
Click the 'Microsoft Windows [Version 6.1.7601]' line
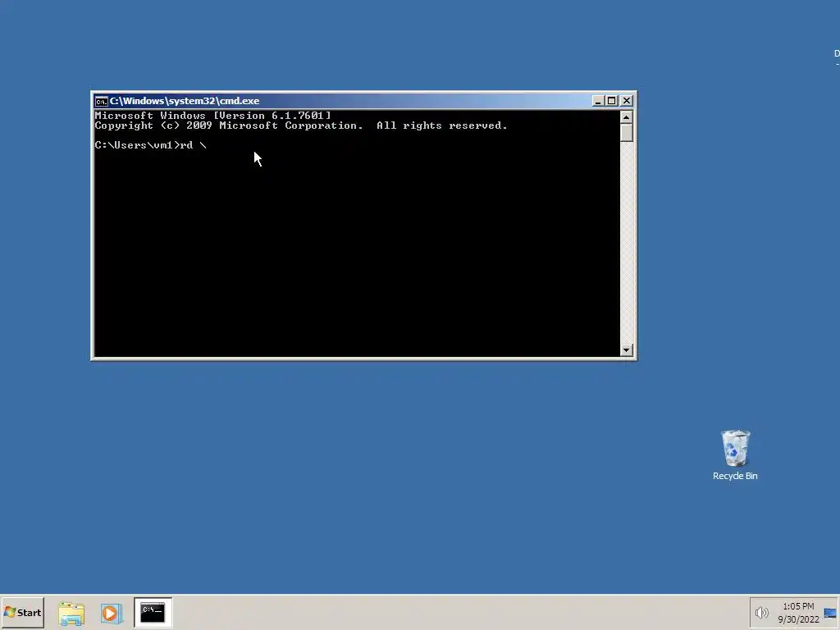click(212, 116)
